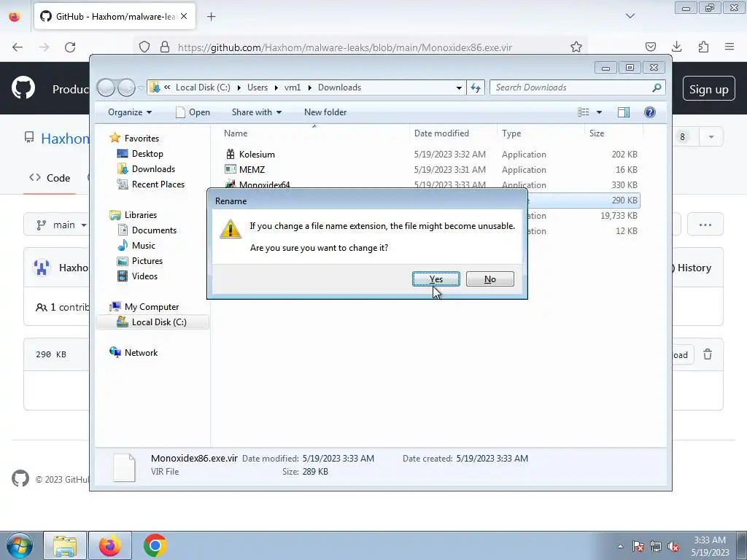The image size is (747, 560).
Task: Refresh the Downloads folder address bar
Action: coord(476,87)
